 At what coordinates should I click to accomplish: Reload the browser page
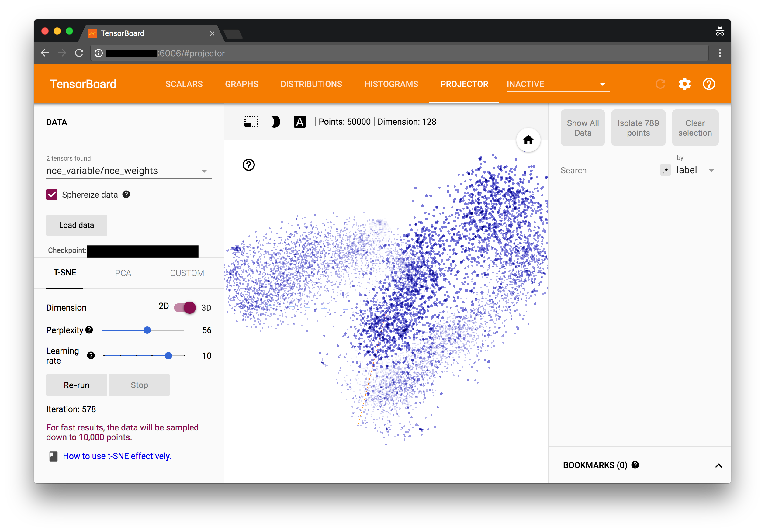coord(79,53)
